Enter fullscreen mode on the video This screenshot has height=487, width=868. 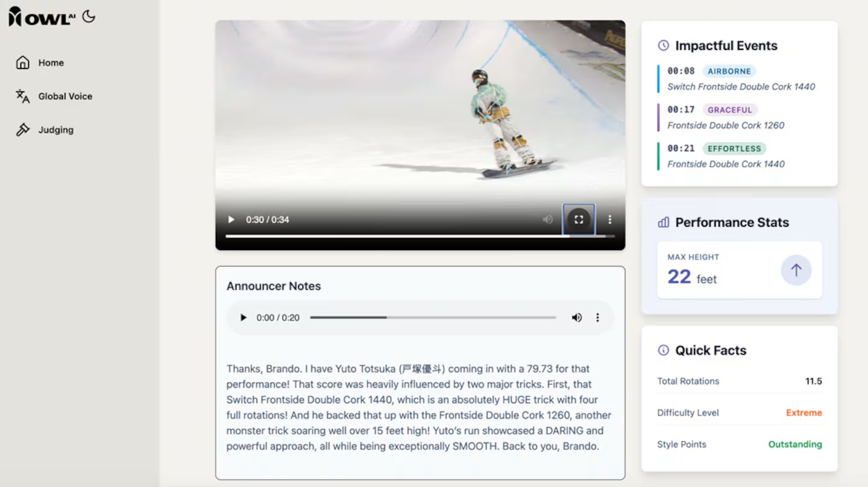[x=579, y=220]
